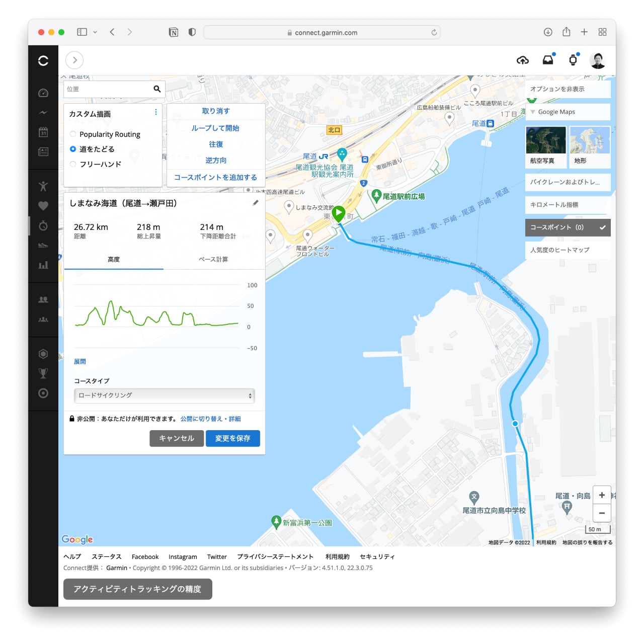Click the 変更を保存 button

(232, 438)
